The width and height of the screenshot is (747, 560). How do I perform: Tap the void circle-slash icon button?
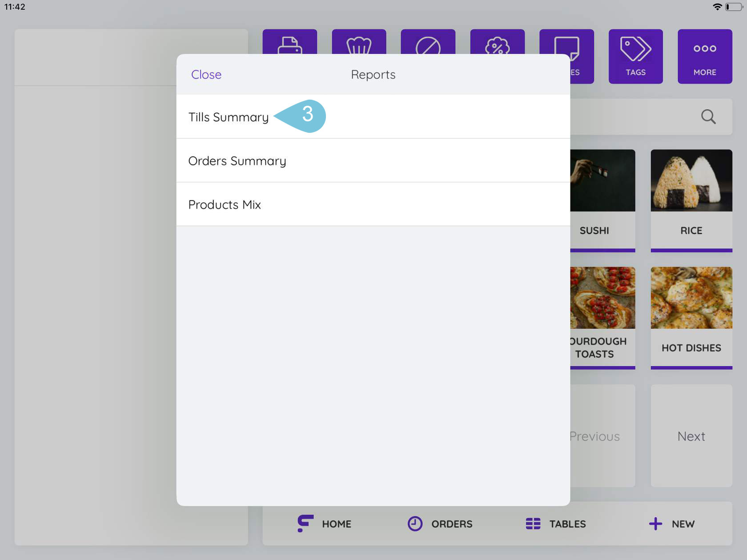tap(428, 42)
